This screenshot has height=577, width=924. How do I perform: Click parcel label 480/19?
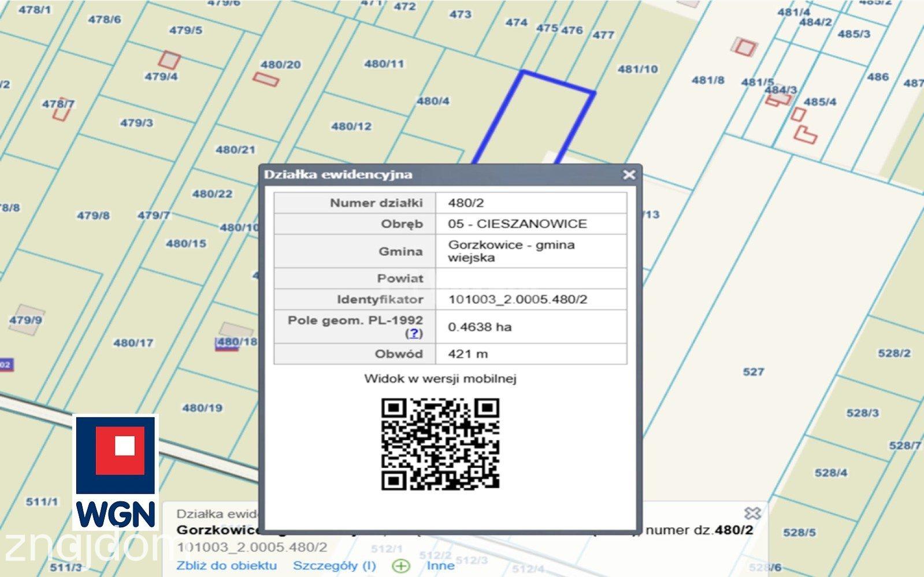tap(202, 408)
